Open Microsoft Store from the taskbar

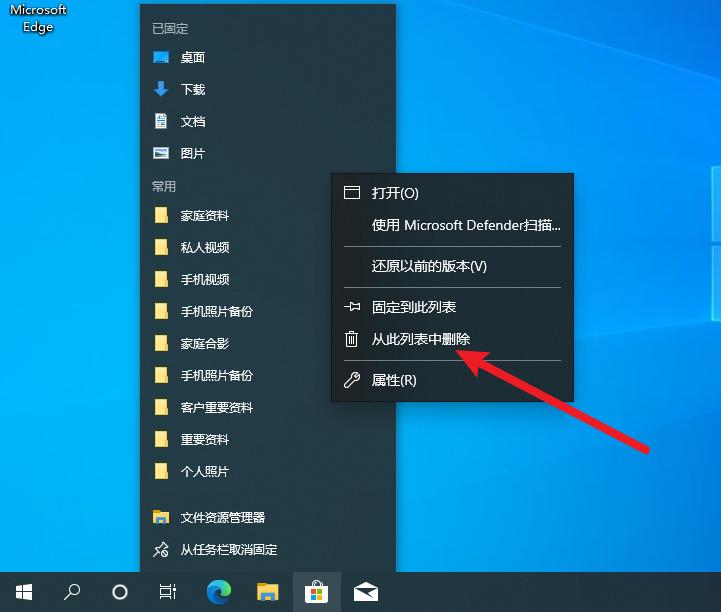click(x=316, y=592)
